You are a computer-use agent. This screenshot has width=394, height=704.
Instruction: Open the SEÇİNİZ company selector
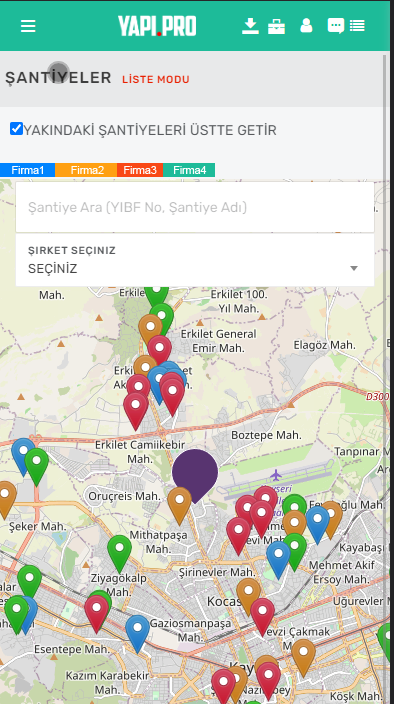195,260
